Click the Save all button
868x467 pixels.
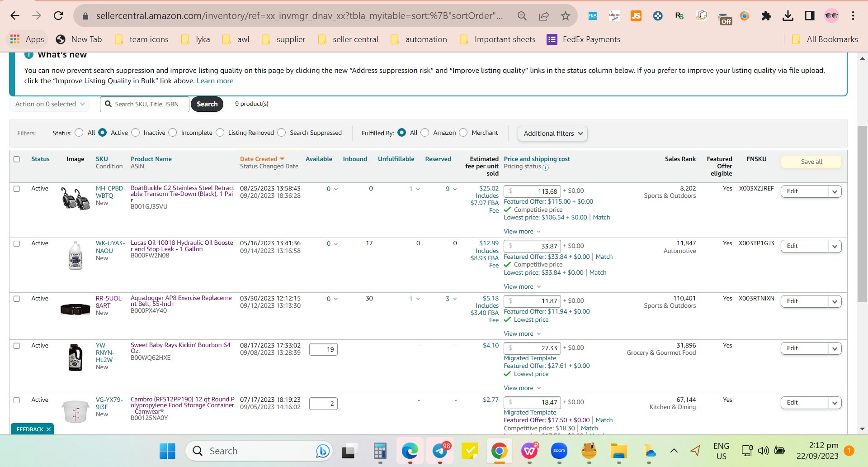tap(811, 162)
